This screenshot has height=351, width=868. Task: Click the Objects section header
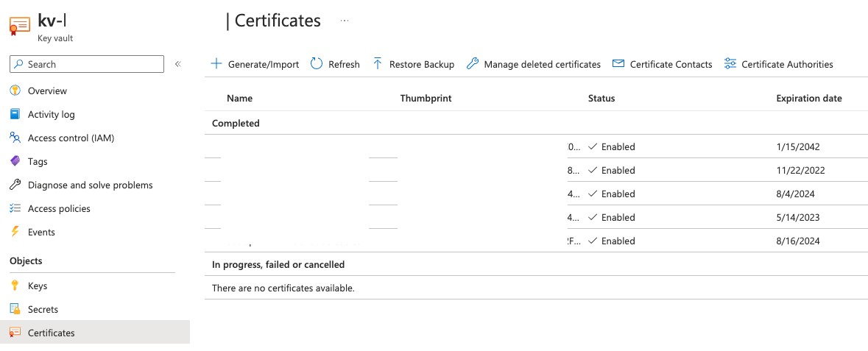click(x=26, y=260)
